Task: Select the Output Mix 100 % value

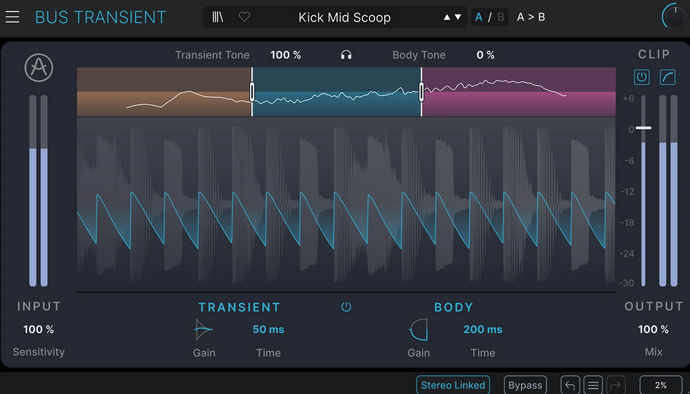Action: (653, 329)
